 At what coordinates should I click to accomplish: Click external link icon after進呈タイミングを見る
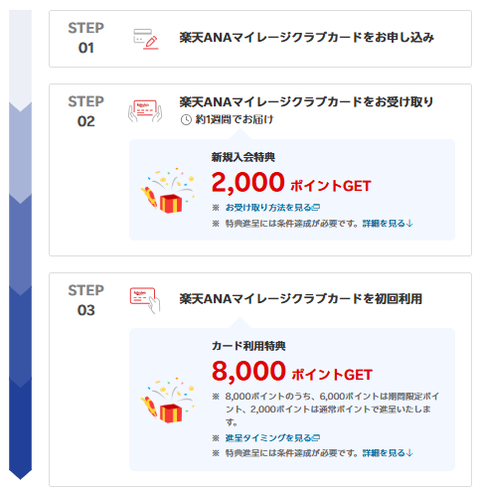tap(316, 438)
